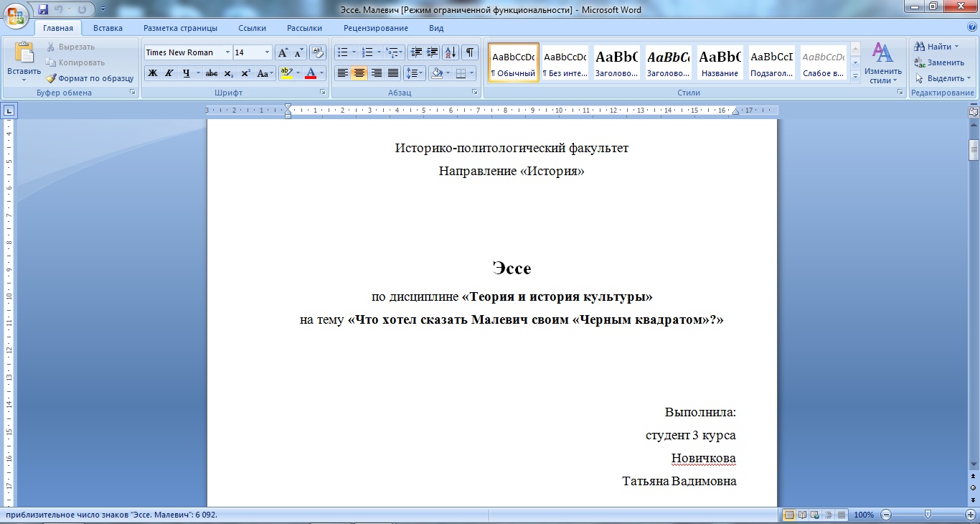The image size is (980, 524).
Task: Toggle show paragraph marks (¶)
Action: pos(470,52)
